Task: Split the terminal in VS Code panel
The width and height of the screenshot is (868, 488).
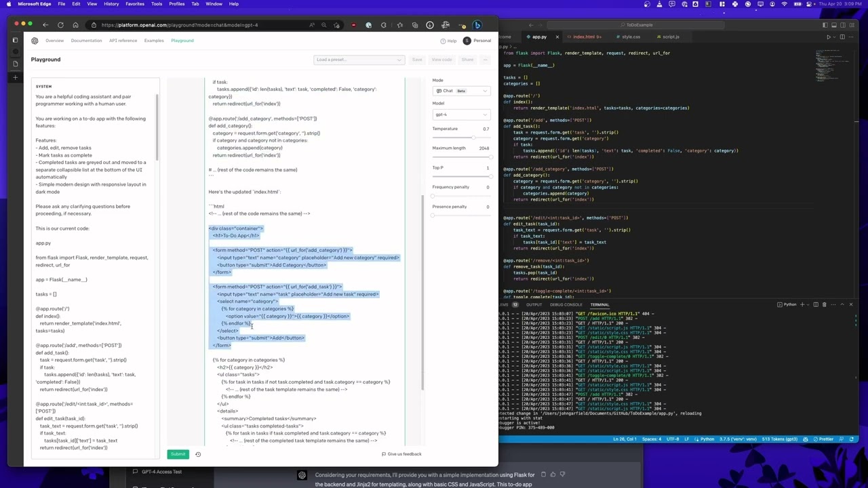Action: click(816, 304)
